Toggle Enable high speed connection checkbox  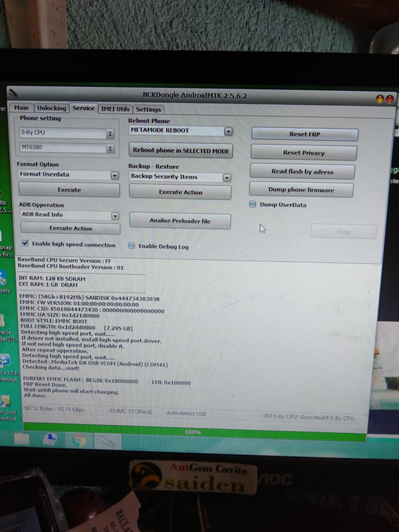pos(25,243)
